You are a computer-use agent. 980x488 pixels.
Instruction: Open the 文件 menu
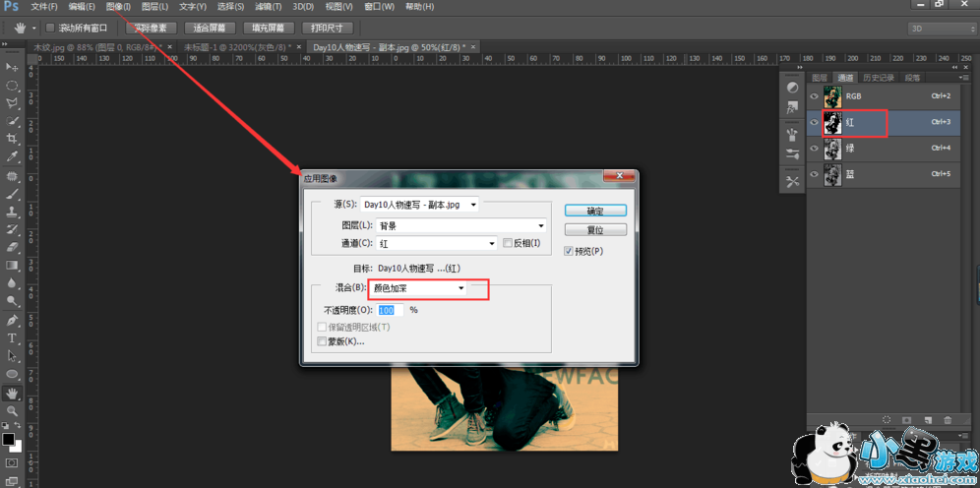click(x=43, y=7)
